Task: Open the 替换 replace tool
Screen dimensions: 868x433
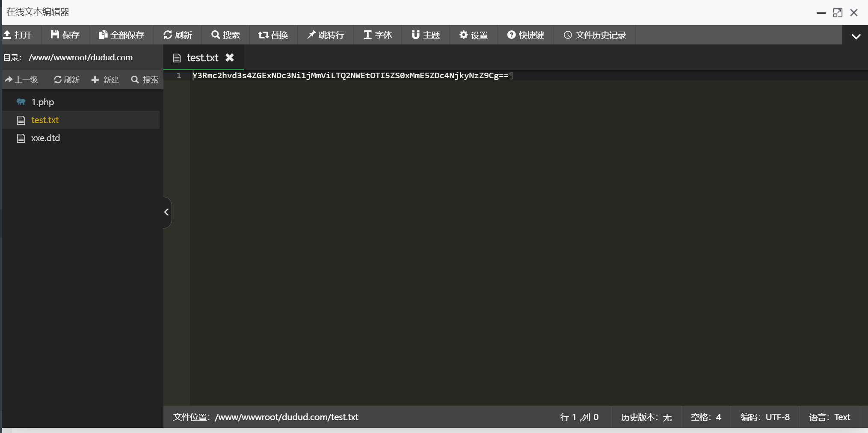Action: pos(273,35)
